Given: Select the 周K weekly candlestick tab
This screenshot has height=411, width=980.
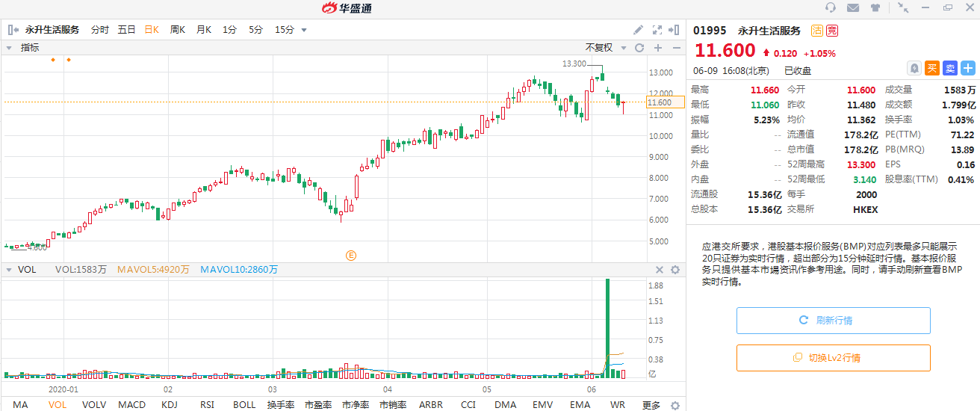Looking at the screenshot, I should [x=178, y=30].
